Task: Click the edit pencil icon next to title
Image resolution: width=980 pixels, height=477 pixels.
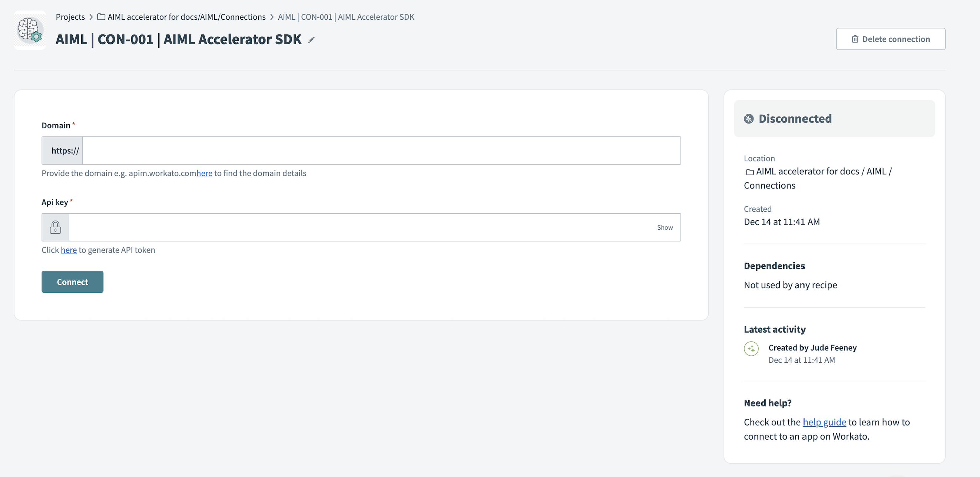Action: tap(311, 39)
